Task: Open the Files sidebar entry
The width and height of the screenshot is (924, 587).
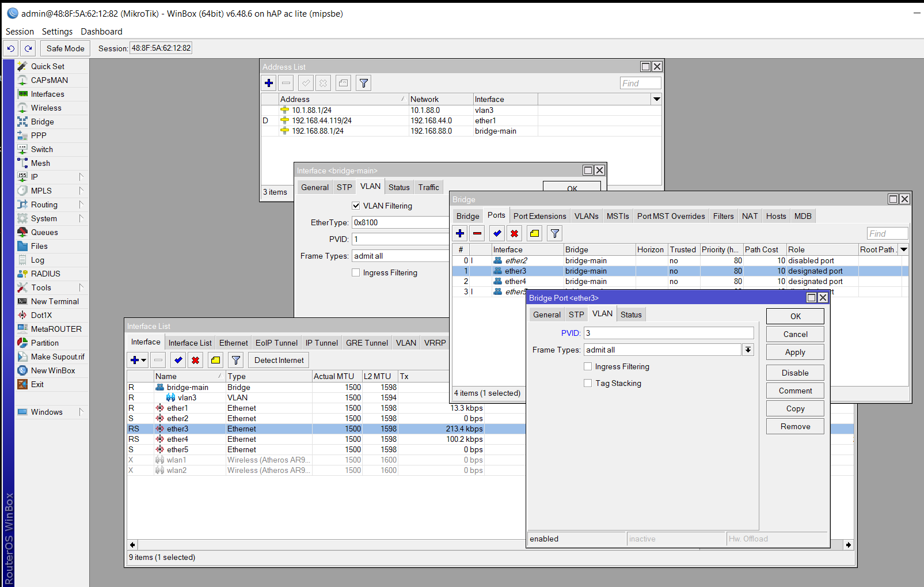Action: 39,246
